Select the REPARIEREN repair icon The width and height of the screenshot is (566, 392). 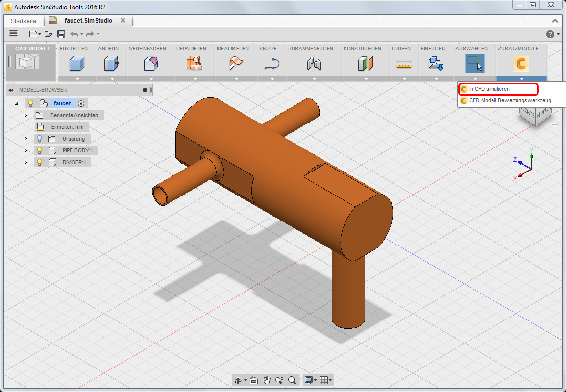pyautogui.click(x=194, y=63)
